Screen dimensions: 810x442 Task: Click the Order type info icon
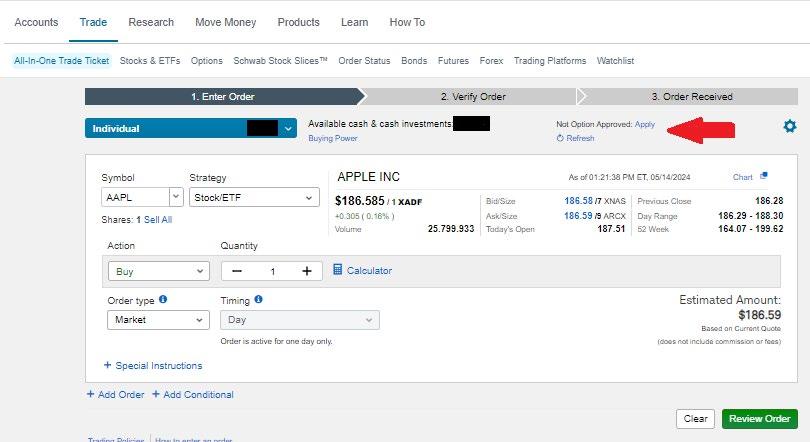pos(163,299)
